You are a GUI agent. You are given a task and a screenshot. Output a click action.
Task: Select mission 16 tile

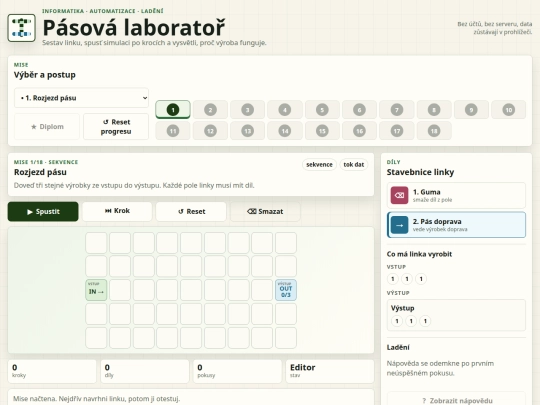359,131
